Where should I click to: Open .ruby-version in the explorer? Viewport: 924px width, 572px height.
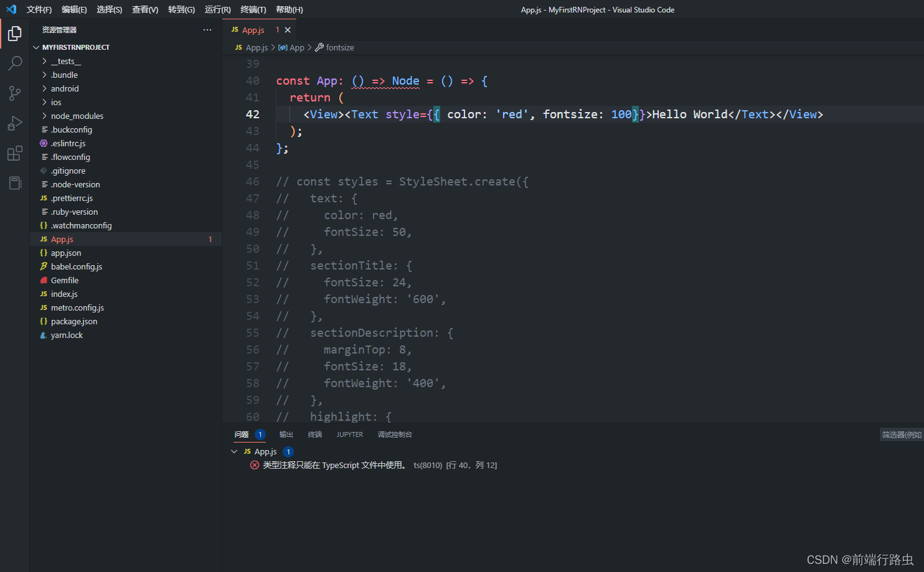(x=74, y=212)
